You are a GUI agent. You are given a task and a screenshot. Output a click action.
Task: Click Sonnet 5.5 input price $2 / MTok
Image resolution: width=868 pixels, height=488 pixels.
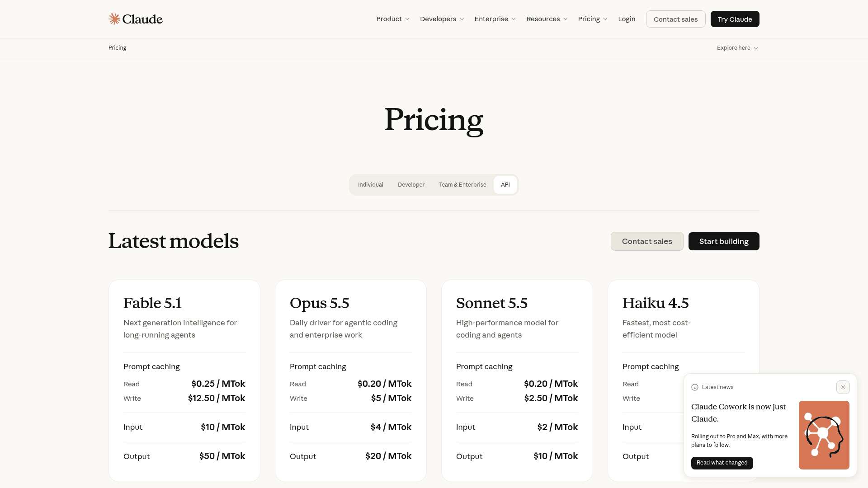(557, 427)
